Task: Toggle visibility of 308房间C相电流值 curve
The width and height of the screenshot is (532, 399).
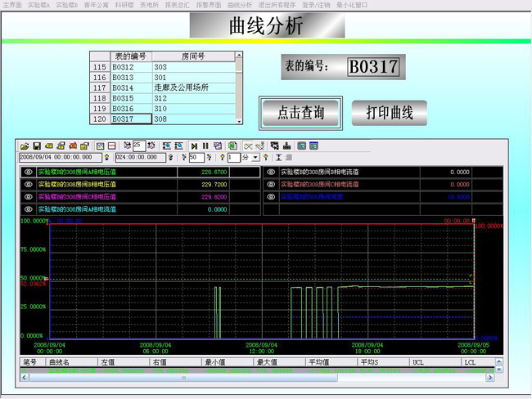Action: click(271, 185)
